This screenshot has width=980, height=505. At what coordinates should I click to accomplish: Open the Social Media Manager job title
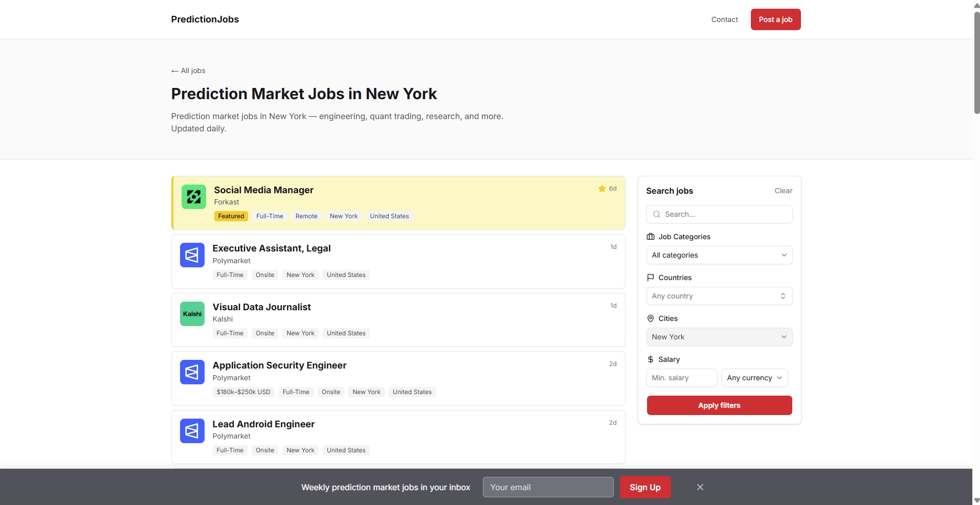tap(263, 190)
